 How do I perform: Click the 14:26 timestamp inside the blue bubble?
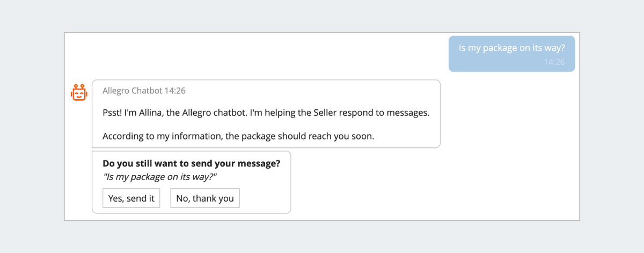[554, 62]
